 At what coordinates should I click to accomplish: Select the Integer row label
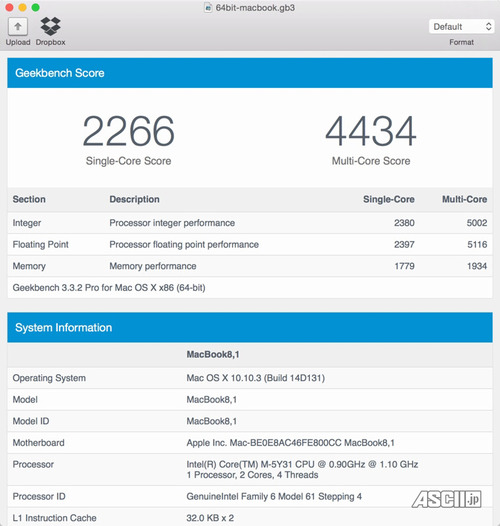[x=27, y=223]
